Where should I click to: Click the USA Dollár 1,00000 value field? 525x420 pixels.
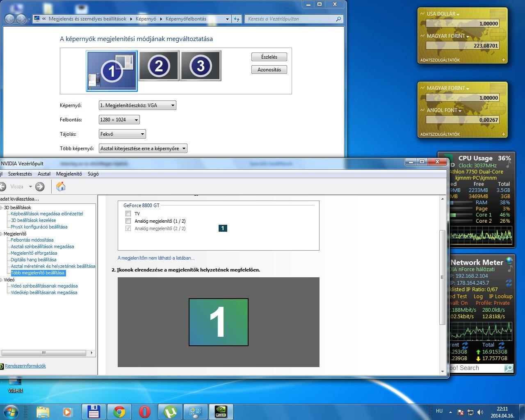pyautogui.click(x=463, y=24)
